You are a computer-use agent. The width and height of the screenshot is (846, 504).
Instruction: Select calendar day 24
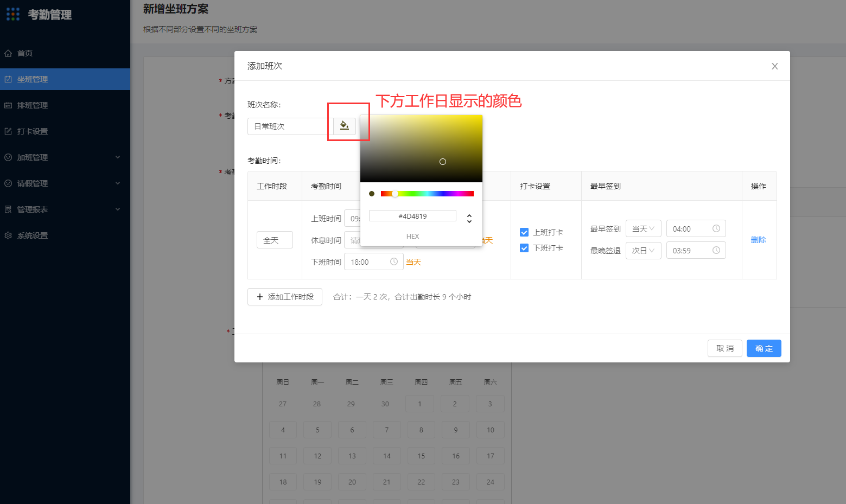coord(491,482)
